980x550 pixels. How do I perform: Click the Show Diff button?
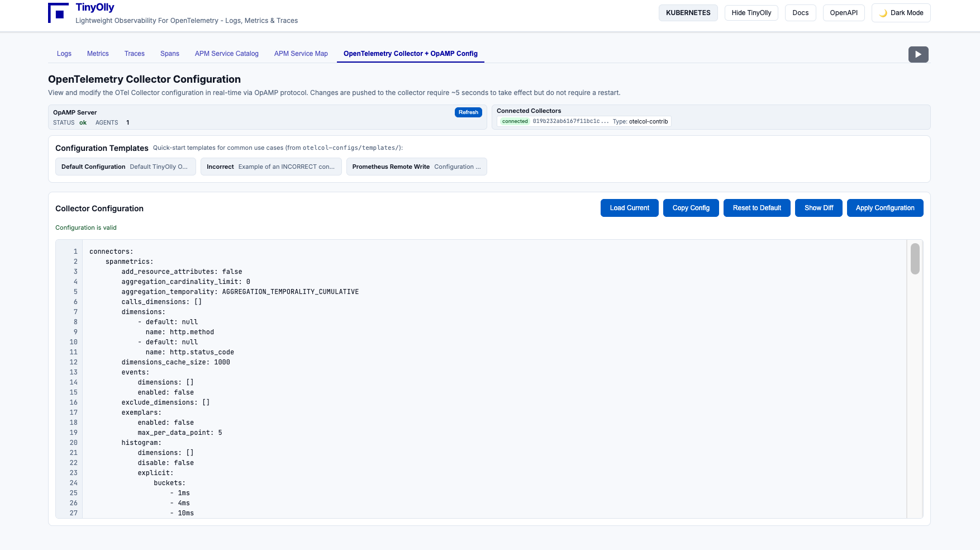[x=819, y=208]
